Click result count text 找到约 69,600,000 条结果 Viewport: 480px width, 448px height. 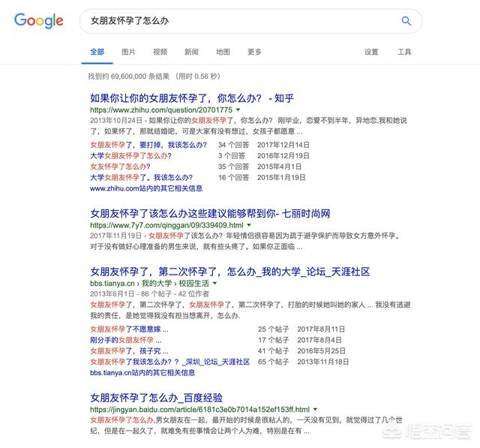128,77
